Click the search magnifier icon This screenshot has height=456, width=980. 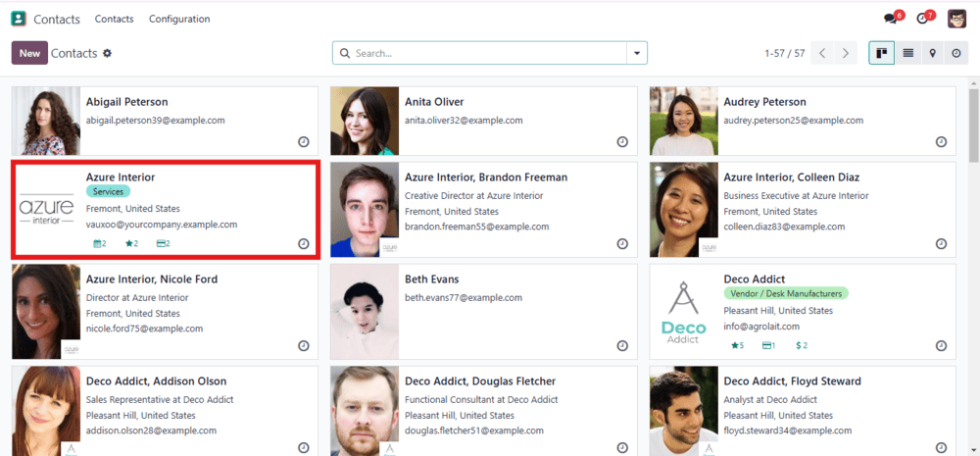tap(344, 53)
